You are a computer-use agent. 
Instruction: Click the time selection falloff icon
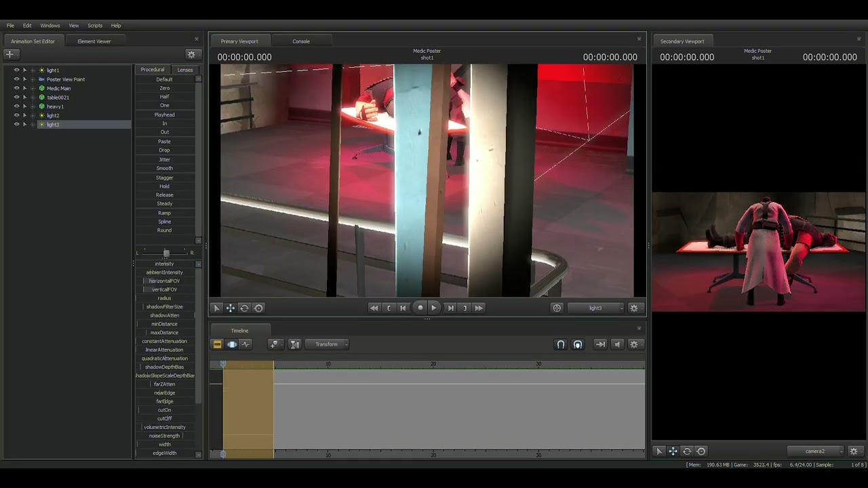tap(294, 344)
